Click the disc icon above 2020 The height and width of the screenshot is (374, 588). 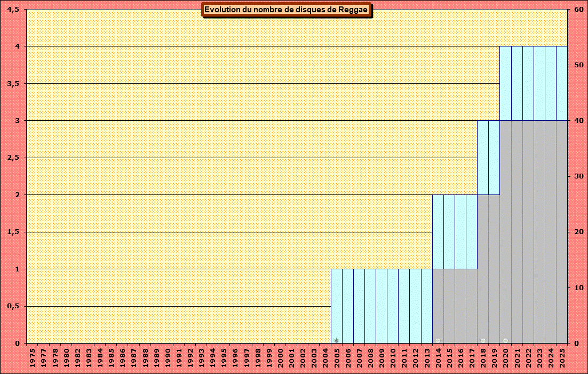click(x=505, y=340)
